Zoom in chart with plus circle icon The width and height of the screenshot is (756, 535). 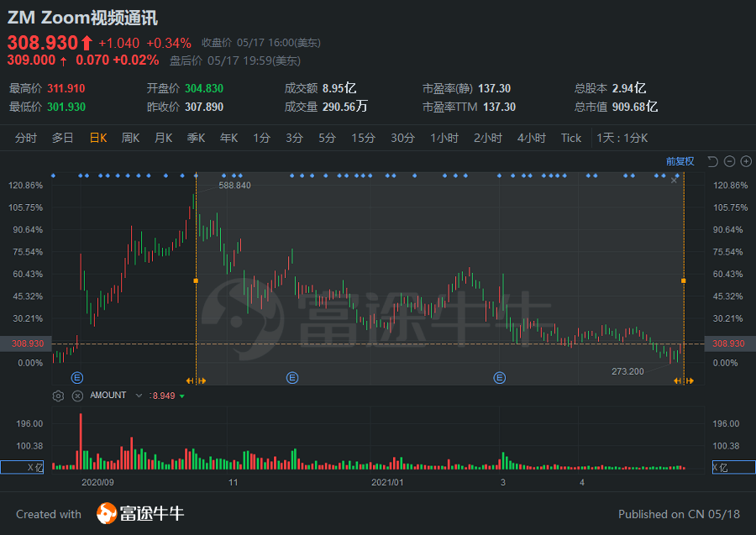pos(746,161)
